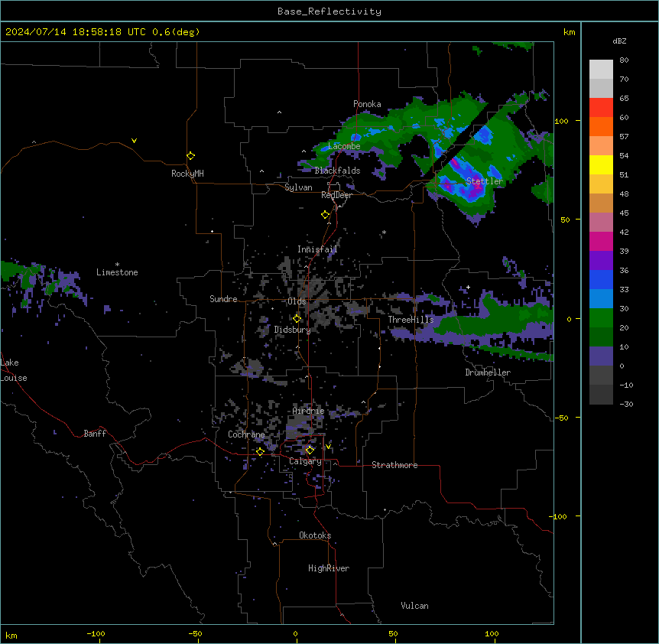Click the Ponoka city label

367,104
